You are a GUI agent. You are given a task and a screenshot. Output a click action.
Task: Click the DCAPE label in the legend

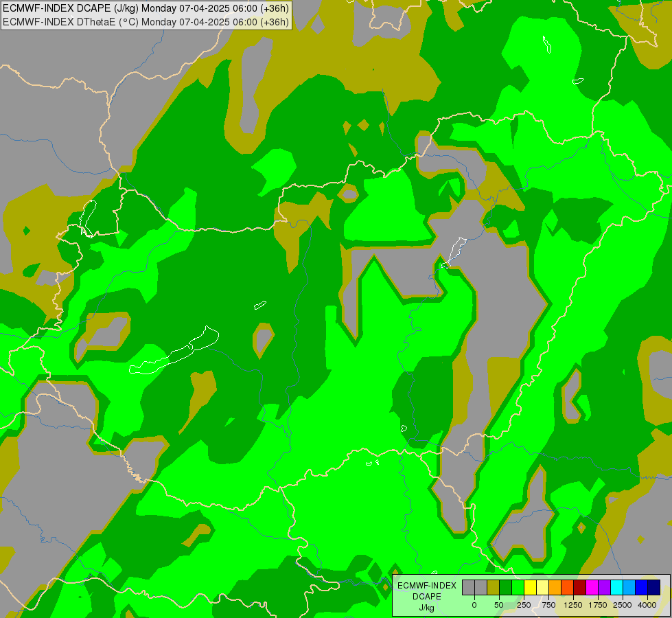[427, 596]
